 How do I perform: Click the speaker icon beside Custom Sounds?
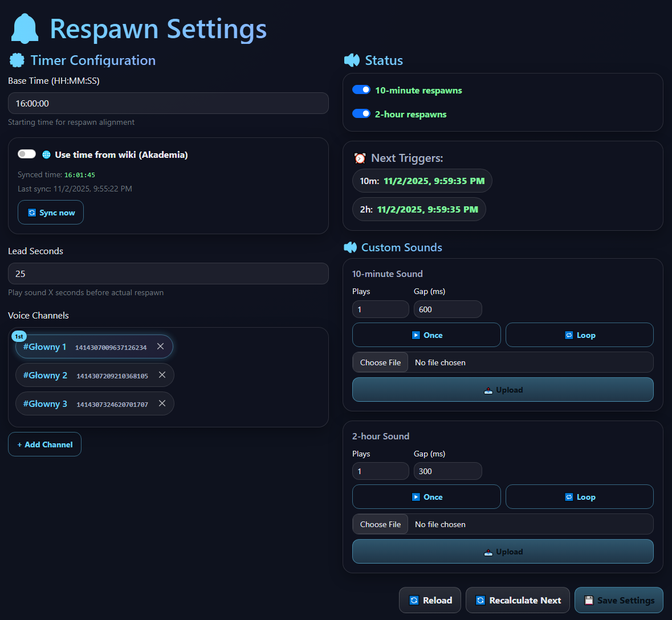click(352, 247)
